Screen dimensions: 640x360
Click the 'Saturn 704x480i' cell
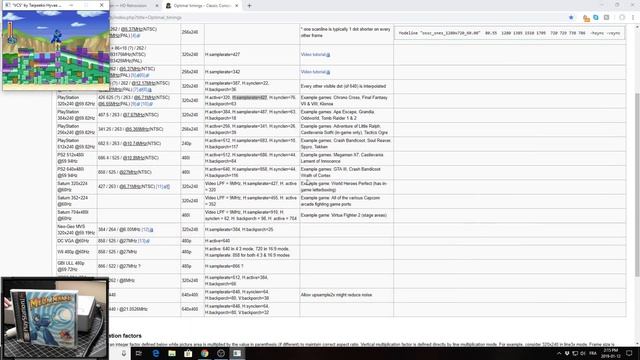[76, 215]
